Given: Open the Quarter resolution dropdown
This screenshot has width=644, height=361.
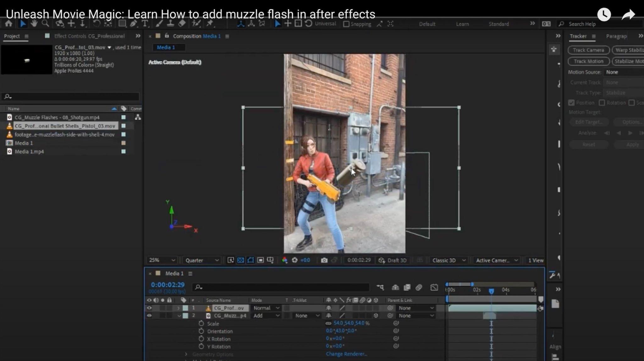Looking at the screenshot, I should [x=202, y=260].
